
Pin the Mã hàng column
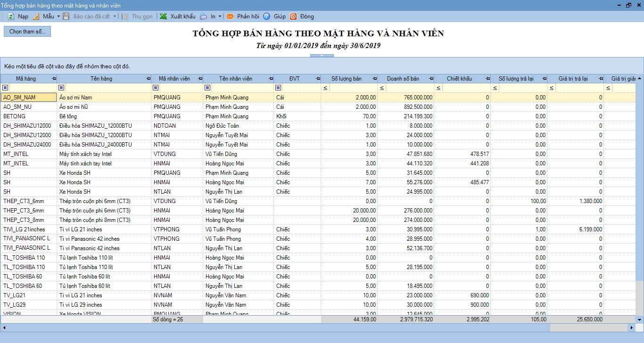click(x=54, y=79)
